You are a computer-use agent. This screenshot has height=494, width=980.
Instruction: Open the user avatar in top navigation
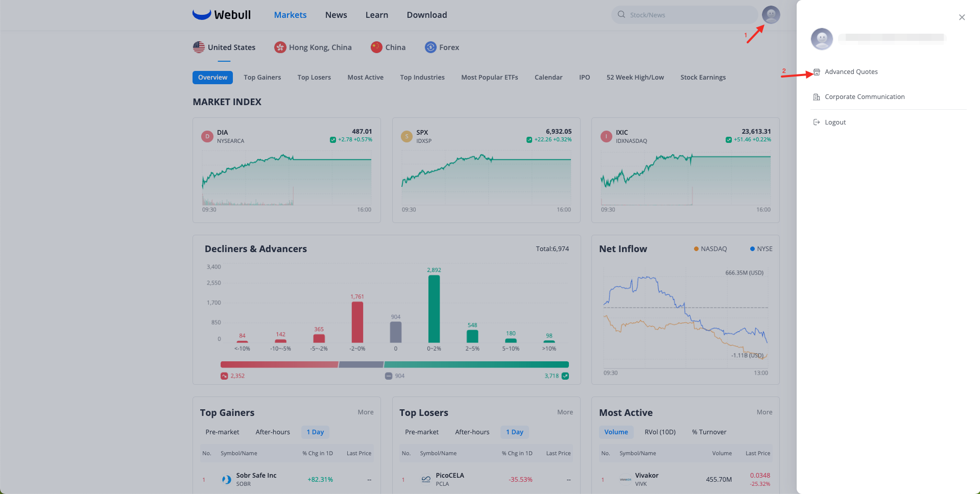(771, 15)
